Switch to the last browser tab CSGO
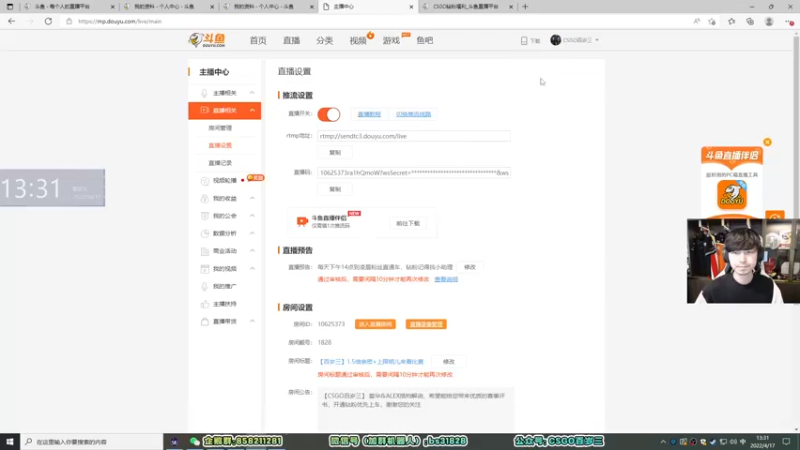This screenshot has width=800, height=450. click(x=467, y=7)
